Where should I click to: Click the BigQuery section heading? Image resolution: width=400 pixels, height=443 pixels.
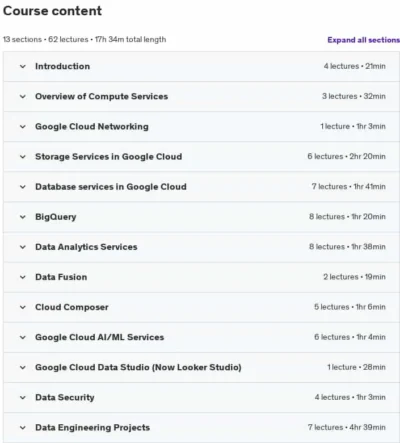click(56, 217)
